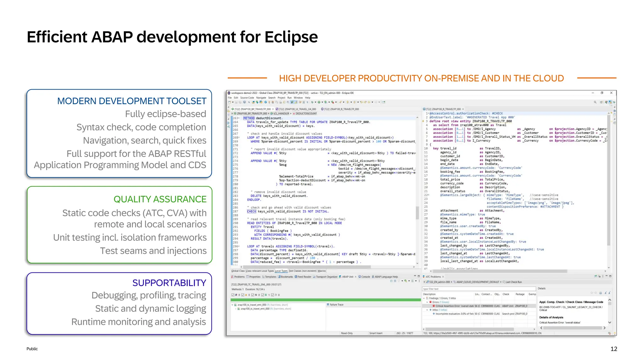Toggle the first ABAP Unit result filter checkbox

233,295
